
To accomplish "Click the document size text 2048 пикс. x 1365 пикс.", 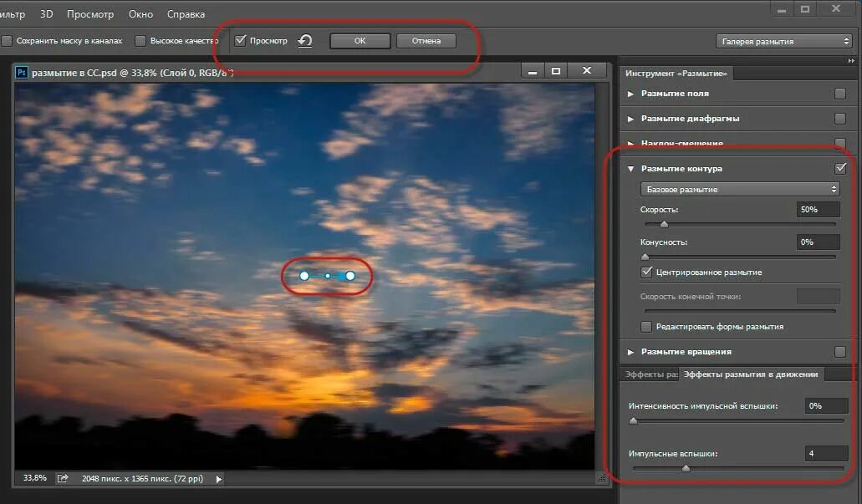I will pos(142,479).
